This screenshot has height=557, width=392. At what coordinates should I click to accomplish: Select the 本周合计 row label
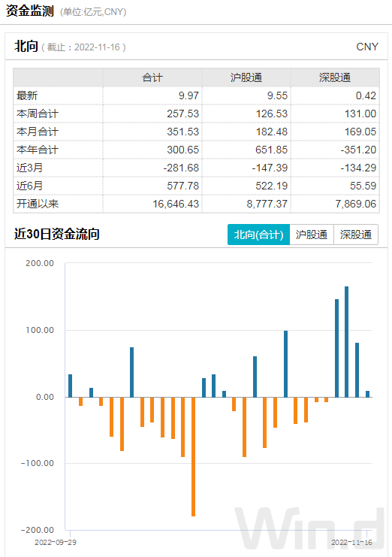click(x=38, y=114)
